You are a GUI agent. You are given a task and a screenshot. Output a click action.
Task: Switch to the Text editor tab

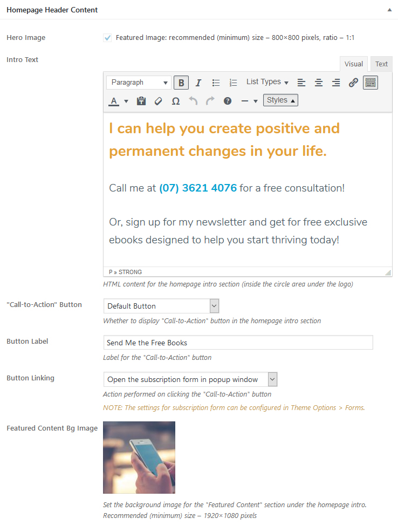point(381,64)
